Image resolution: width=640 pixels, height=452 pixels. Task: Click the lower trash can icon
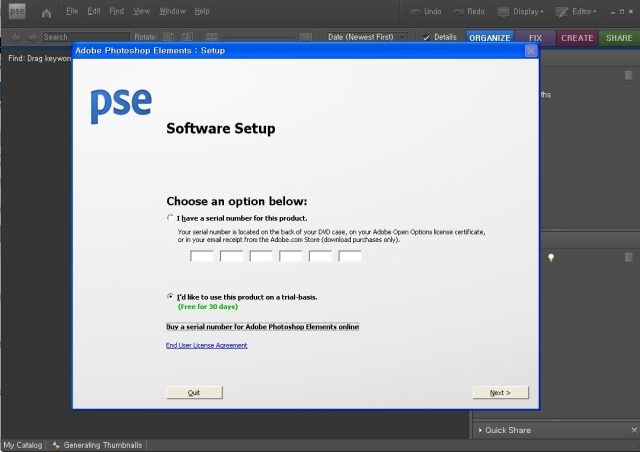click(629, 257)
